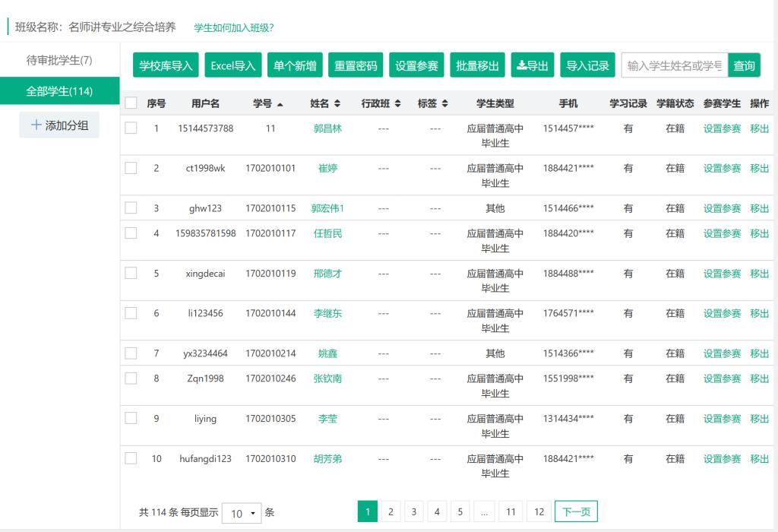778x532 pixels.
Task: Click 移出 for student 李莹
Action: 759,419
